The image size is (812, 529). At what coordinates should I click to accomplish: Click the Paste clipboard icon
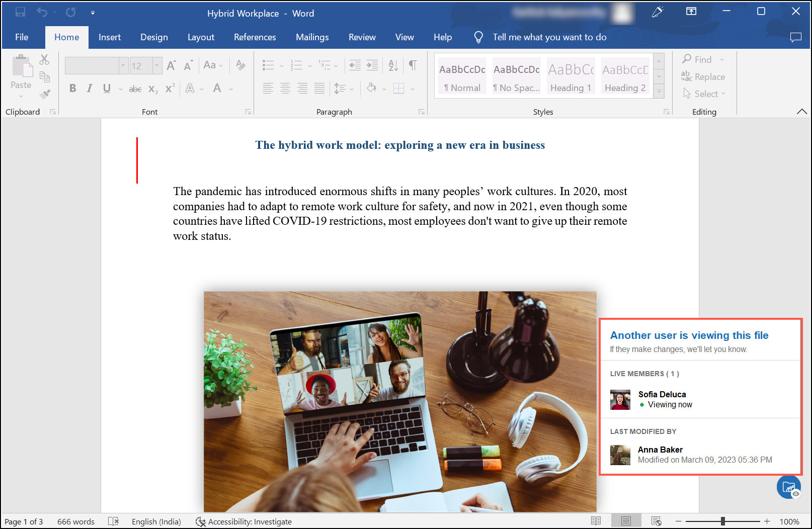tap(21, 66)
